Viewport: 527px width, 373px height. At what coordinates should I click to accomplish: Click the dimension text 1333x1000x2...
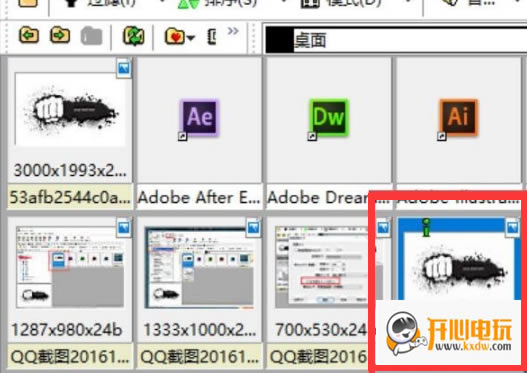[199, 330]
